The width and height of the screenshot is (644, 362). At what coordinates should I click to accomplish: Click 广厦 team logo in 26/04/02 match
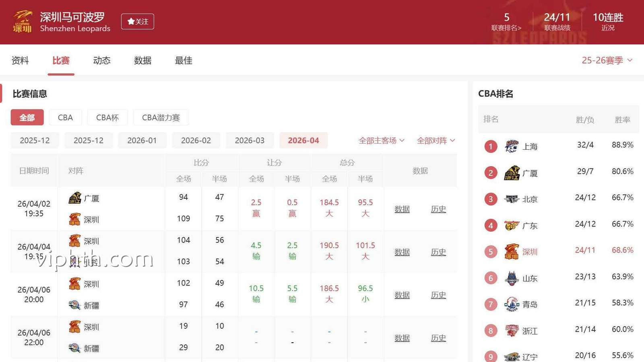(x=75, y=198)
